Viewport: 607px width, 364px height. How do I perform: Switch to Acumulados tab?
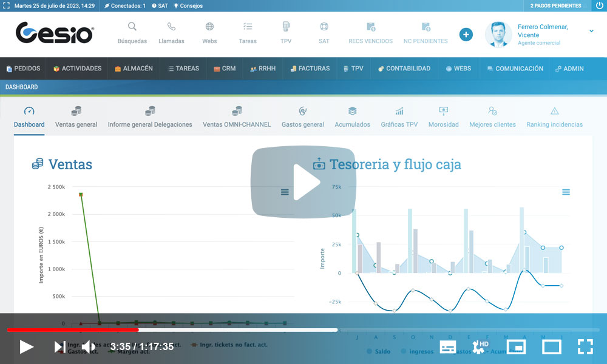coord(352,117)
